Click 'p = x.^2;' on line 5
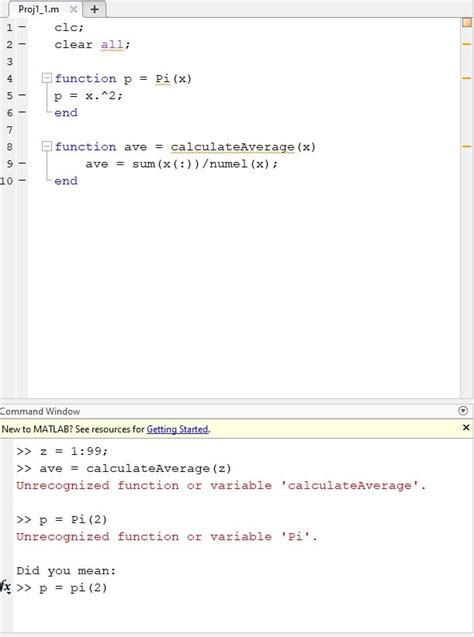Image resolution: width=474 pixels, height=637 pixels. click(x=88, y=96)
